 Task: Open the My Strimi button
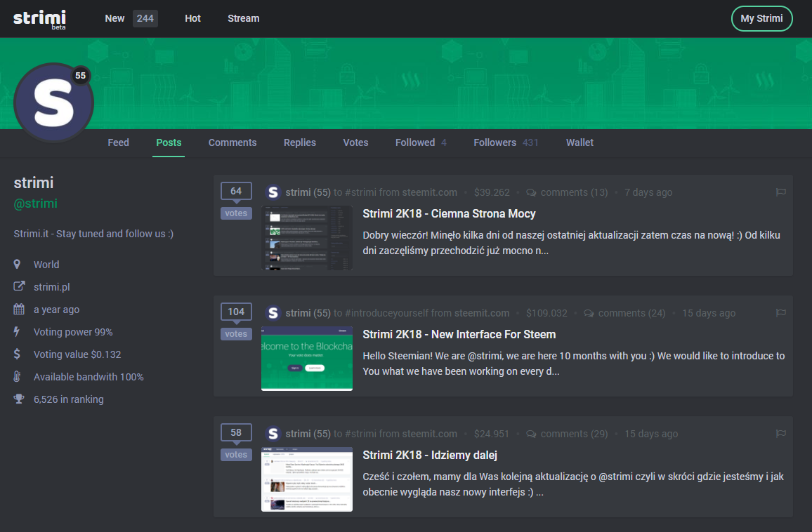[x=761, y=19]
